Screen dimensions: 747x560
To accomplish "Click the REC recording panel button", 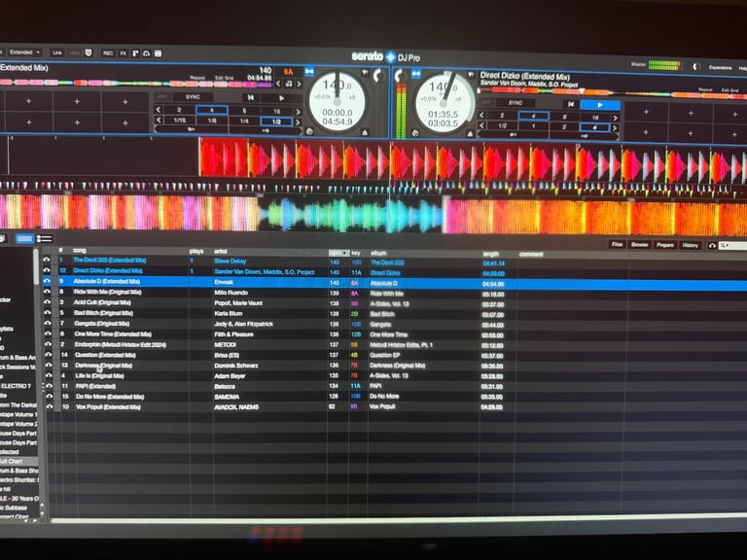I will [x=108, y=52].
